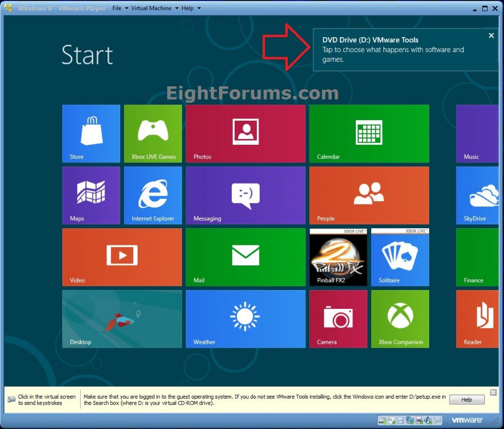Click the File menu label
Image resolution: width=504 pixels, height=429 pixels.
tap(117, 8)
